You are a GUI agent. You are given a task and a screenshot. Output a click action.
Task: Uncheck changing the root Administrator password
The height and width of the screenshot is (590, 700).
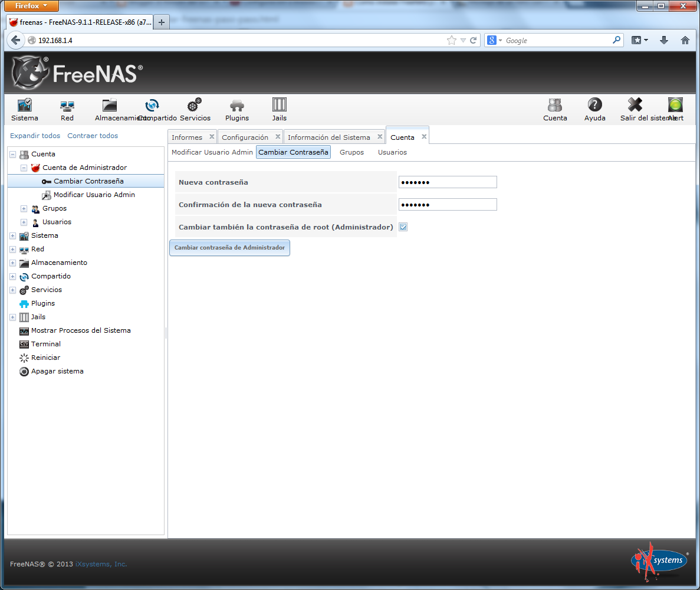[x=403, y=227]
